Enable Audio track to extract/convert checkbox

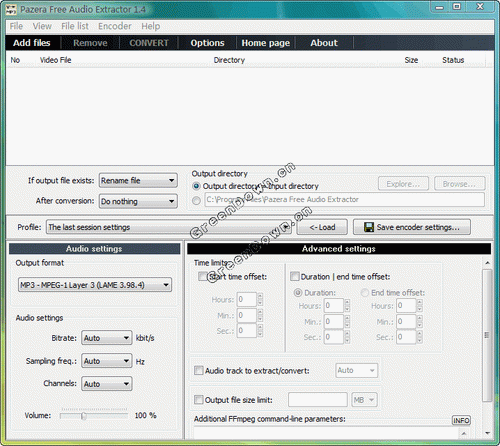click(199, 370)
